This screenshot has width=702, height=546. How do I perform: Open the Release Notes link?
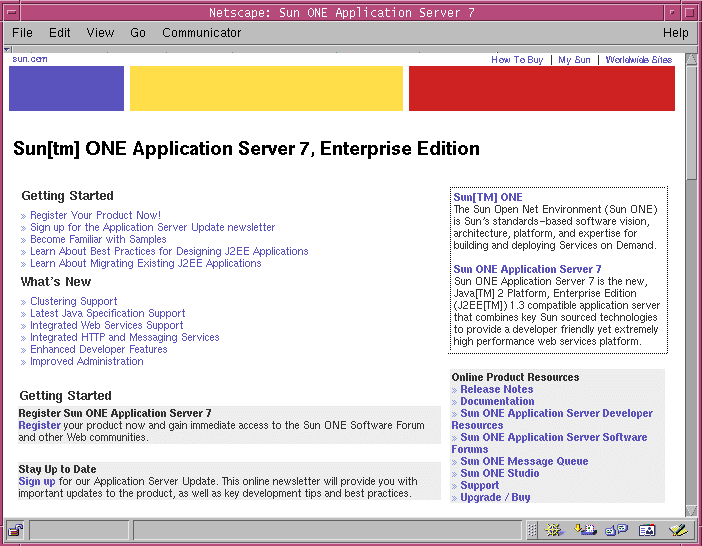tap(497, 389)
